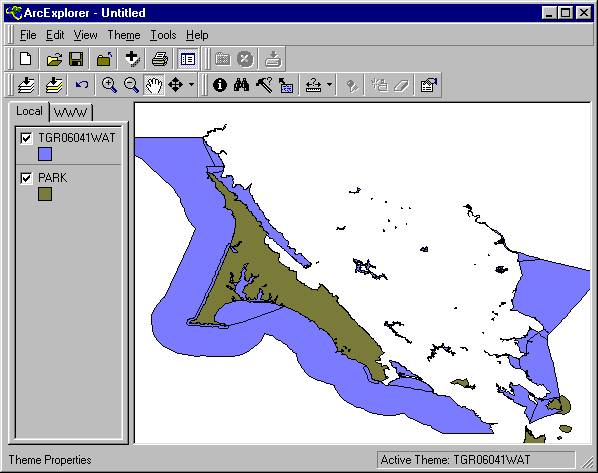Open the Tools menu
Screen dimensions: 598x473
[163, 35]
